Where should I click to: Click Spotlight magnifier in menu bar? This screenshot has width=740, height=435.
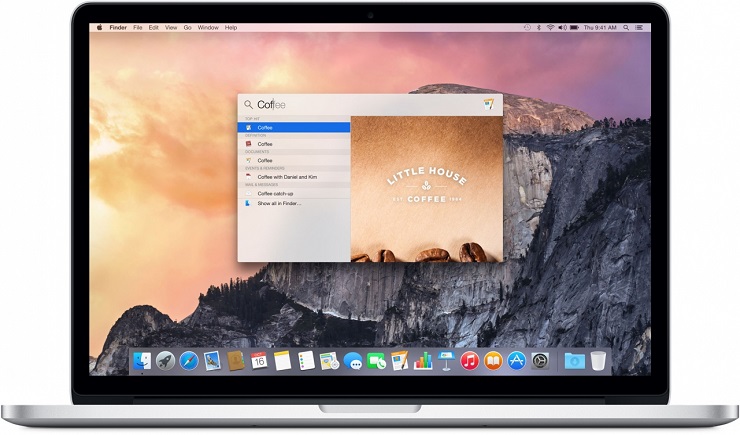coord(626,28)
